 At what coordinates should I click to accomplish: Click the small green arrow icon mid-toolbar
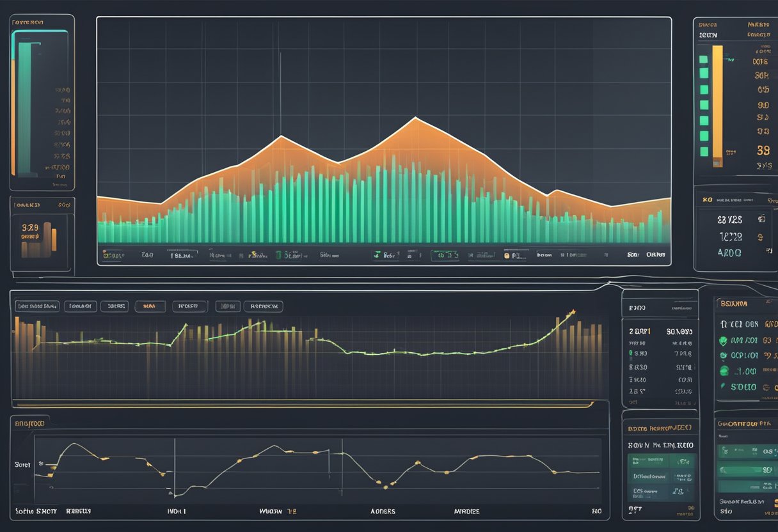(377, 254)
